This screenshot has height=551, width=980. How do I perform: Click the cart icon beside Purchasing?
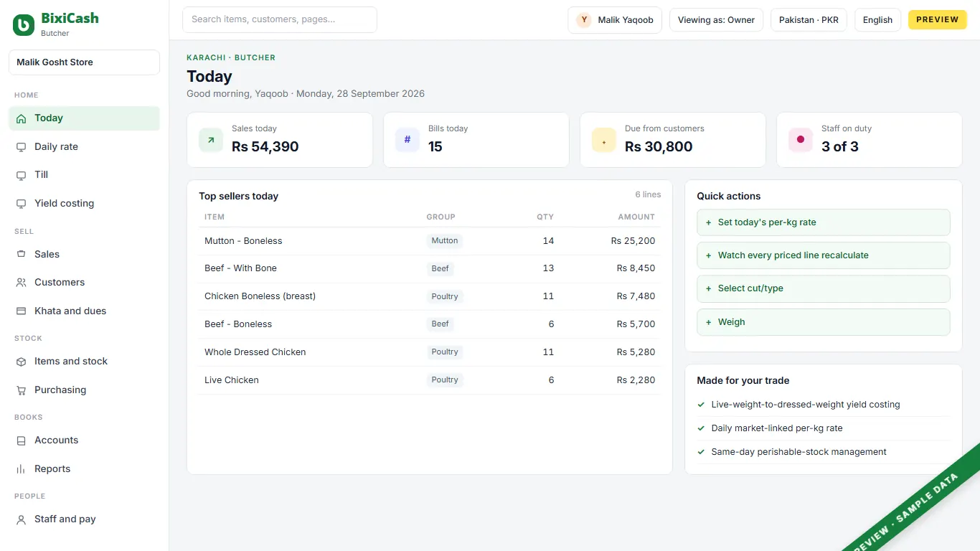(21, 390)
